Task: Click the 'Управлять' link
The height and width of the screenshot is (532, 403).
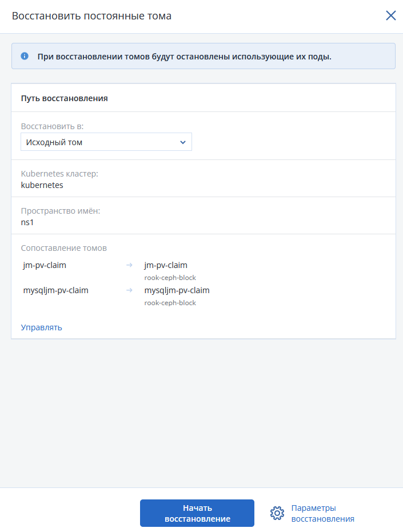Action: click(x=41, y=327)
